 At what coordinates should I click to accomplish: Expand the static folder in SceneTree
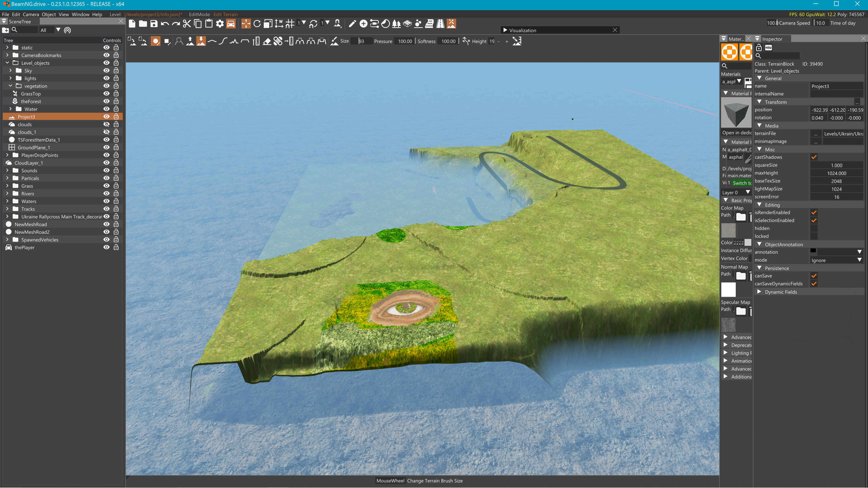point(7,47)
